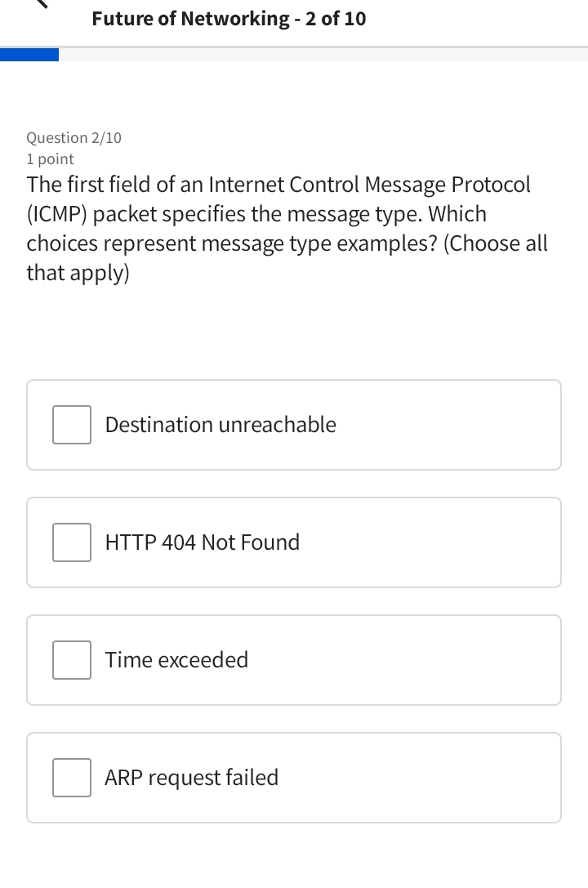The width and height of the screenshot is (588, 888).
Task: Check the ARP request failed checkbox
Action: tap(71, 777)
